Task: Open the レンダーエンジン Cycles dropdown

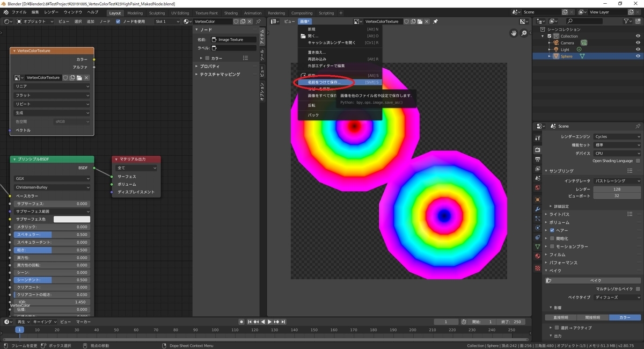Action: (x=617, y=137)
